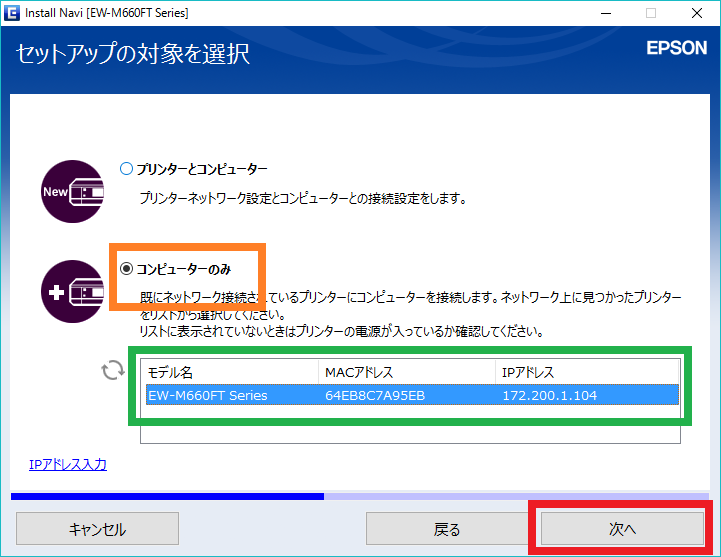Open the IPアドレス入力 link
This screenshot has width=721, height=557.
click(68, 464)
